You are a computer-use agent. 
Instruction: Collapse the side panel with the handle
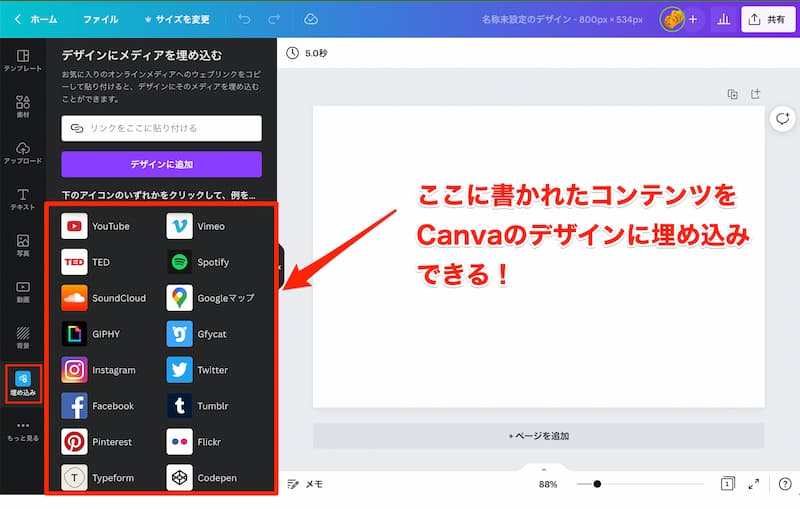(279, 267)
